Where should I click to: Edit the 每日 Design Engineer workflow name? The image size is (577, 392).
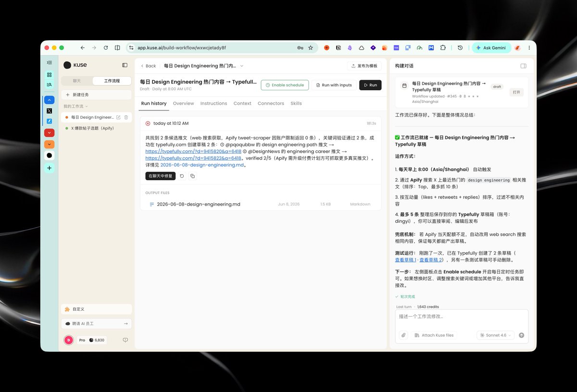[118, 117]
